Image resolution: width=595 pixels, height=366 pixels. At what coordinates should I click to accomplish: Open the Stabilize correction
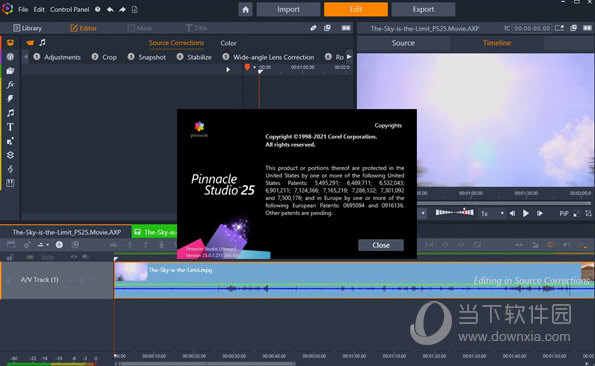(194, 57)
